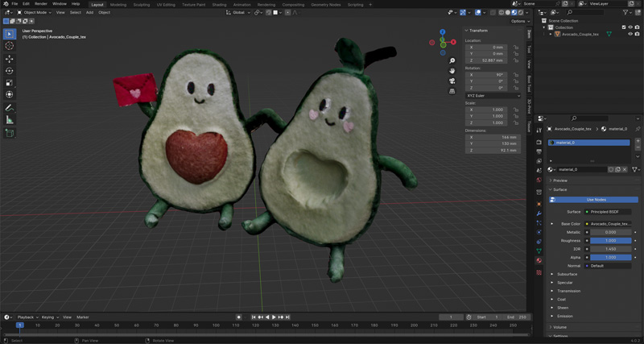The width and height of the screenshot is (644, 344).
Task: Jump to the timeline start frame
Action: coord(254,317)
